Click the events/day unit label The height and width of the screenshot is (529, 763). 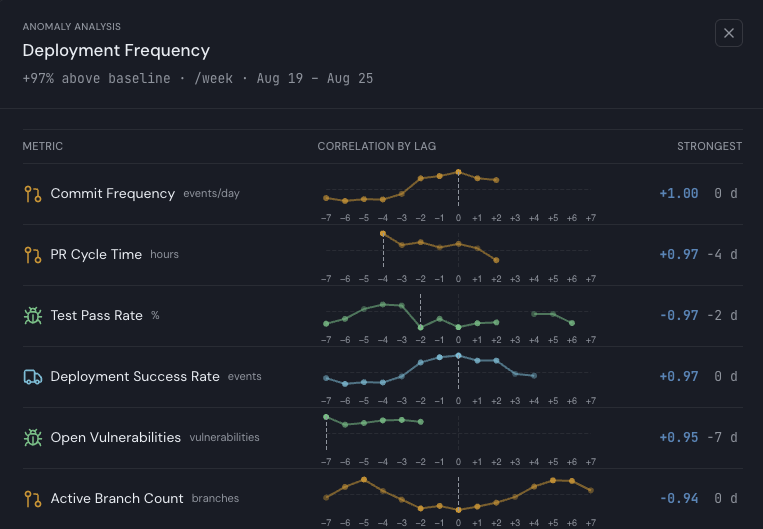211,194
